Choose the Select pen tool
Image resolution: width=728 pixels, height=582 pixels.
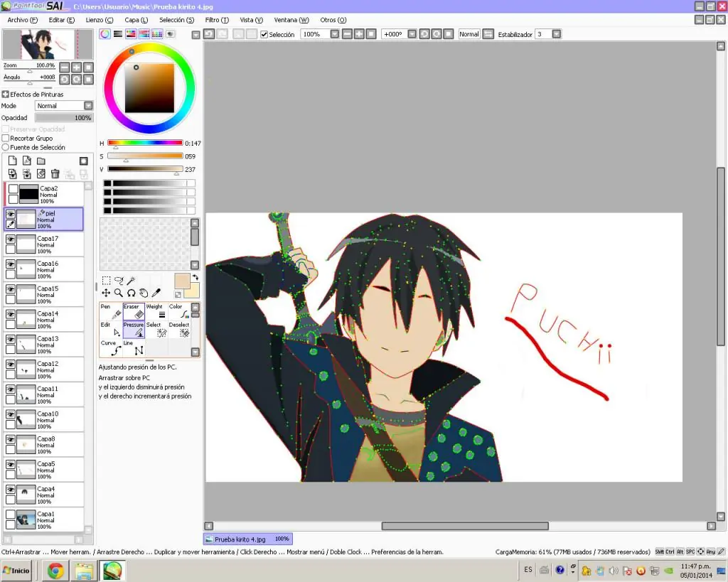click(x=156, y=330)
